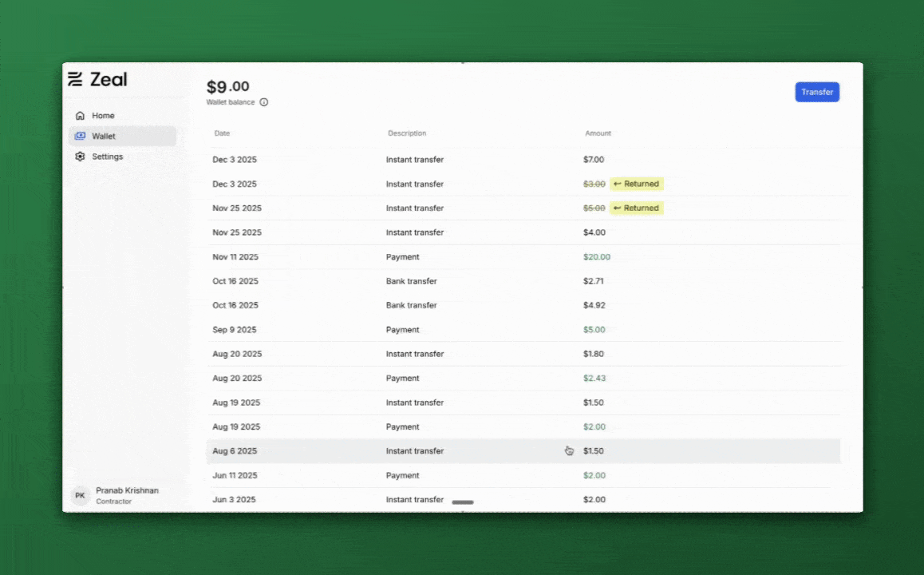Click the Date column header

(x=222, y=133)
